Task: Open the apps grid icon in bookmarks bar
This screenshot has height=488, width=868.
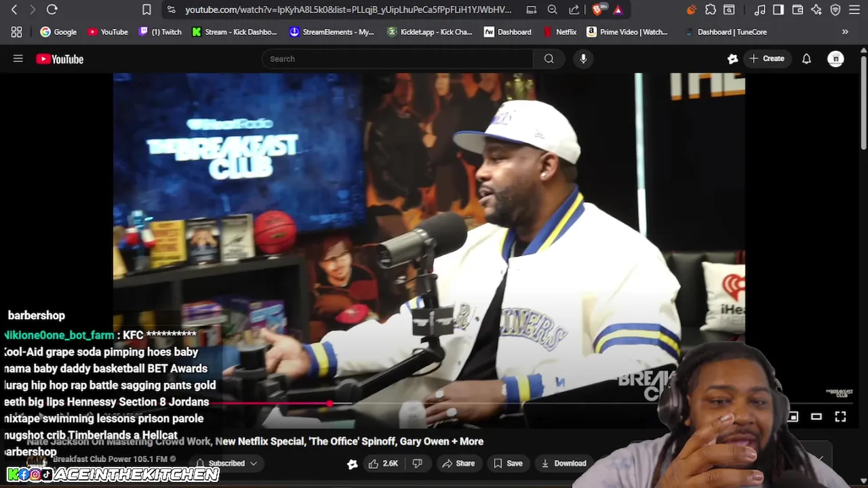Action: 16,32
